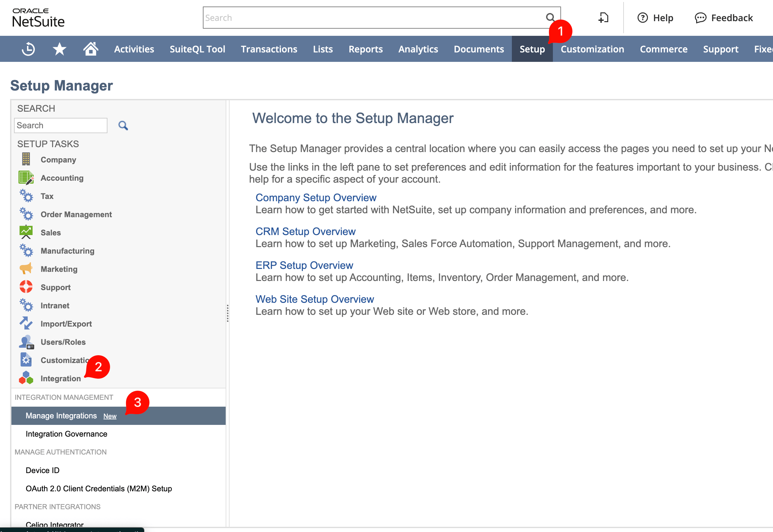Click the Tax gears icon

[x=26, y=196]
